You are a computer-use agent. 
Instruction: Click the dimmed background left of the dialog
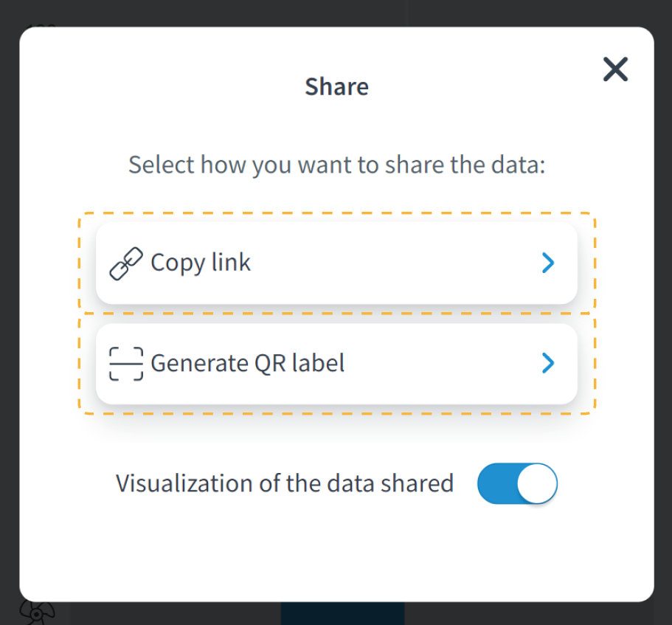9,310
